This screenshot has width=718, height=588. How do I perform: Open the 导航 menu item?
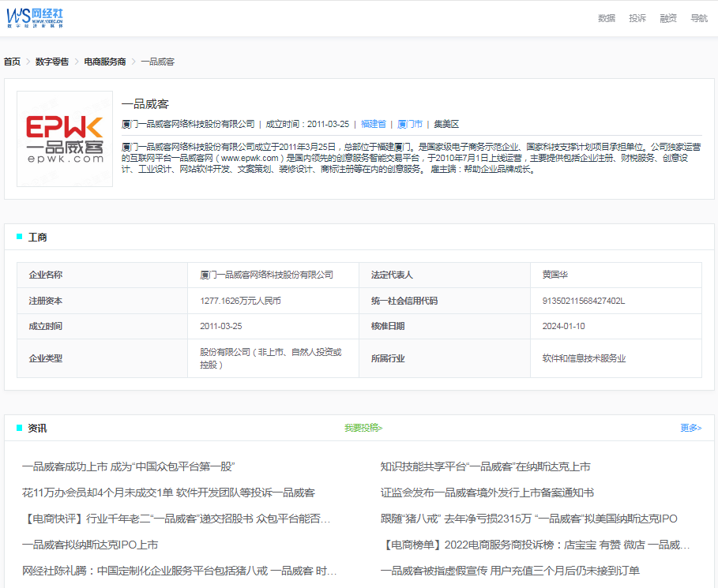pos(699,18)
